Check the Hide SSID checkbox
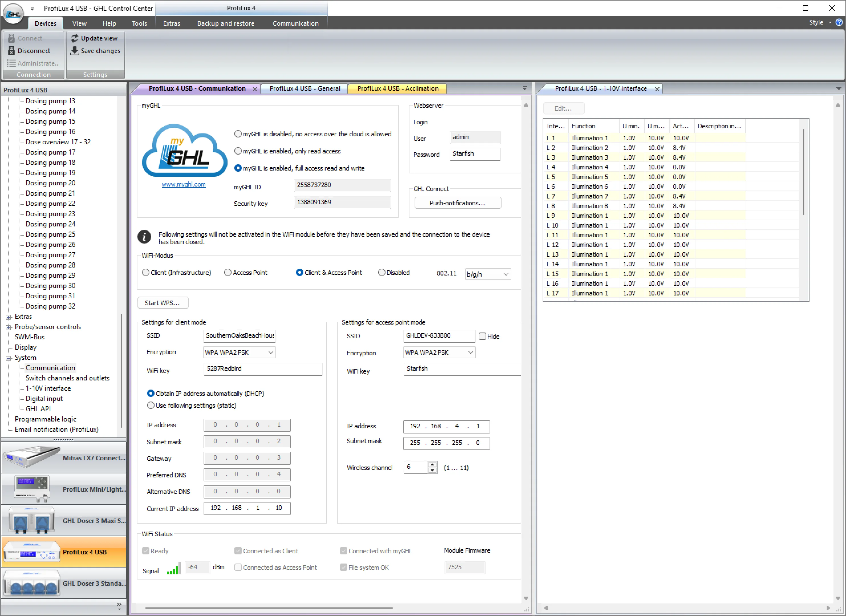 (x=482, y=336)
